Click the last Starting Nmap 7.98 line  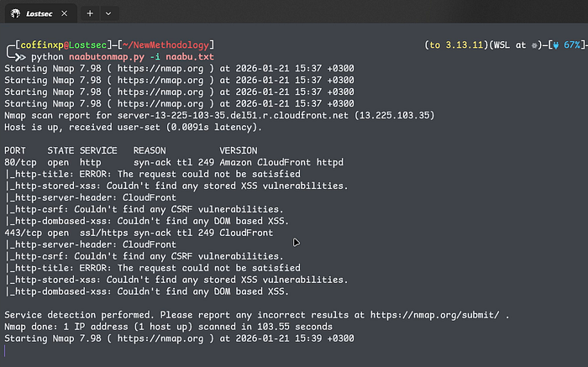tap(179, 338)
